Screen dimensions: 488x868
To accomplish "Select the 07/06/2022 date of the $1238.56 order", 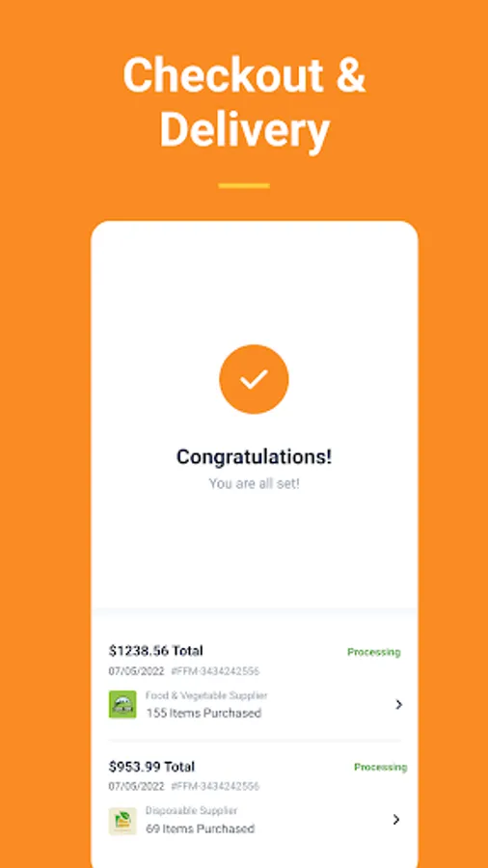I will 137,671.
